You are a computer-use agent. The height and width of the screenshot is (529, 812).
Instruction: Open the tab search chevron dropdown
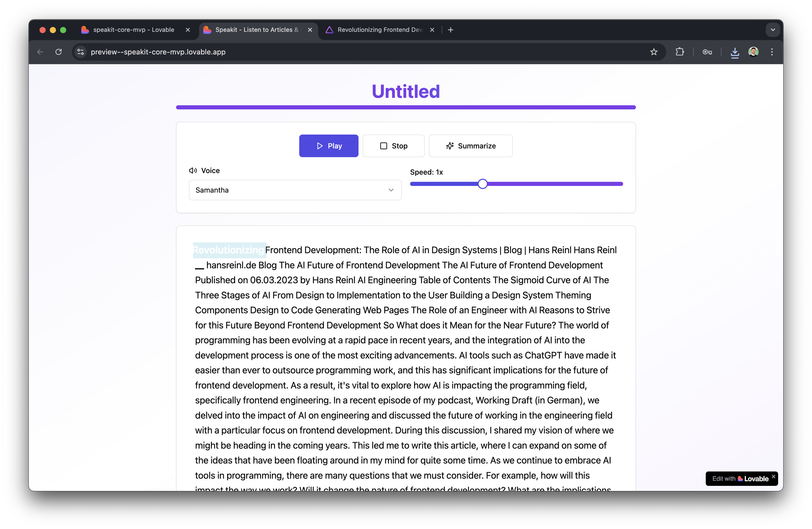[x=773, y=30]
